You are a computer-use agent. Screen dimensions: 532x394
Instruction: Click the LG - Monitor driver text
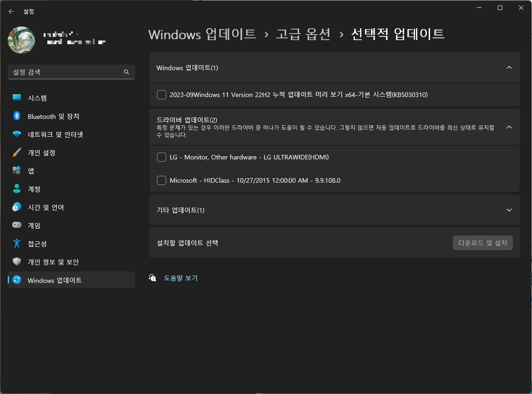(249, 157)
